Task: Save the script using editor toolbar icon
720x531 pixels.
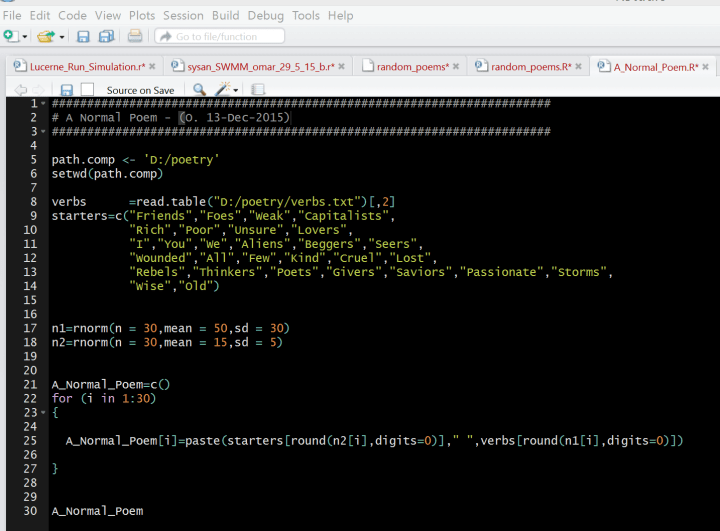Action: point(67,89)
